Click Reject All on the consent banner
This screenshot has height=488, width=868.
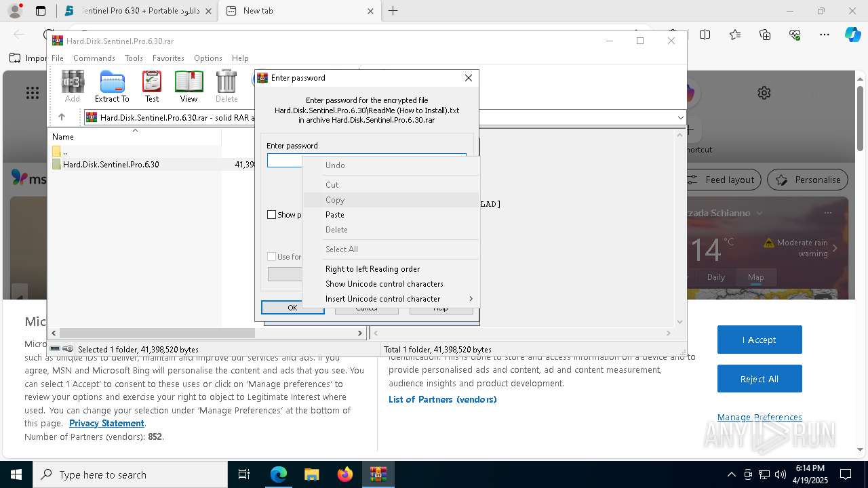click(759, 379)
